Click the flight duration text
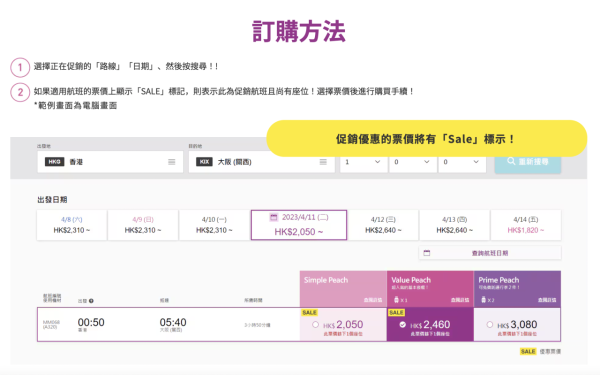 (x=257, y=325)
